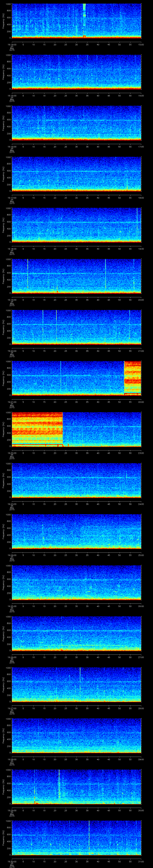Select the spectrogram panel starting at 19:16:00
The height and width of the screenshot is (868, 153).
(x=76, y=123)
